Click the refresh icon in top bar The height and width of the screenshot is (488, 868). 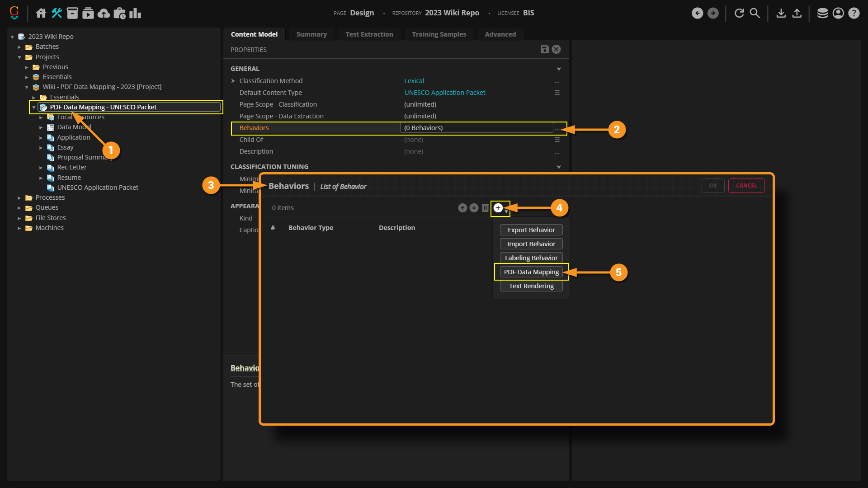click(x=739, y=13)
